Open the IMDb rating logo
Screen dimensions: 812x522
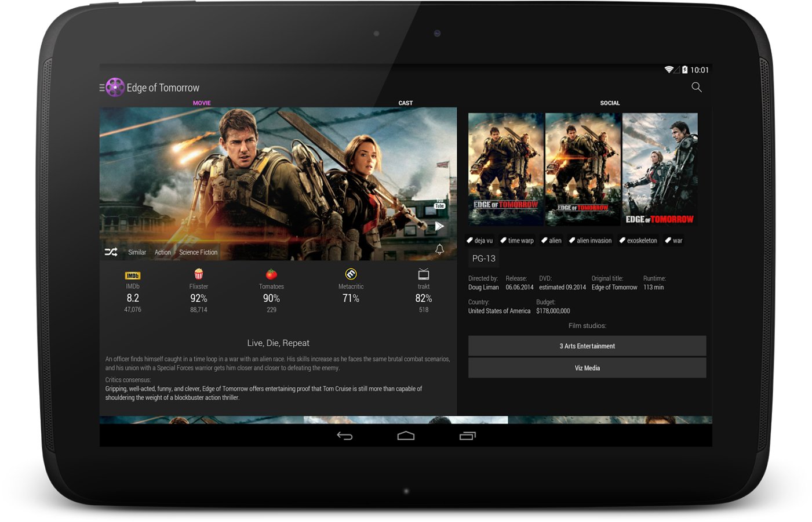click(133, 275)
